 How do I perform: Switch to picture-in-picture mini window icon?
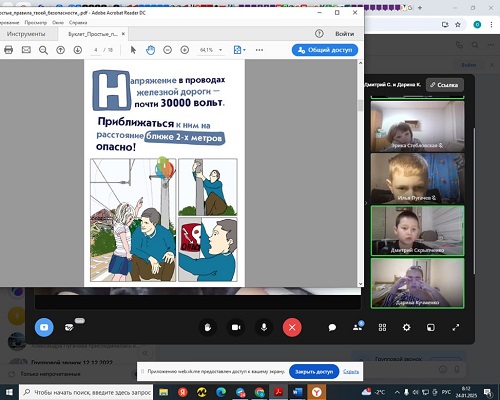[x=431, y=328]
